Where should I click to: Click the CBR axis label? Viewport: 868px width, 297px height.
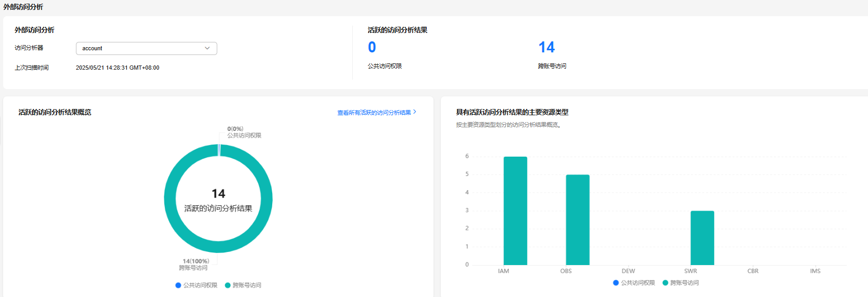pyautogui.click(x=753, y=271)
